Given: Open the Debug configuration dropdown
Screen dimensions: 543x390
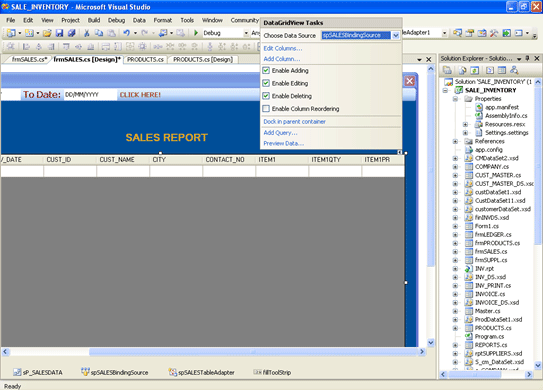Looking at the screenshot, I should 246,33.
